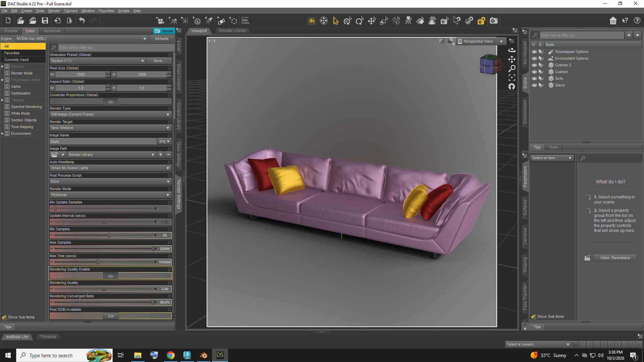The width and height of the screenshot is (644, 362).
Task: Toggle visibility eye of Sofa node
Action: 534,78
